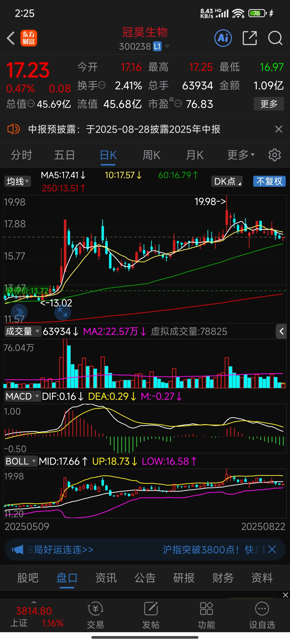Tap the 设自选 add-watchlist icon
The height and width of the screenshot is (644, 290).
pyautogui.click(x=262, y=615)
